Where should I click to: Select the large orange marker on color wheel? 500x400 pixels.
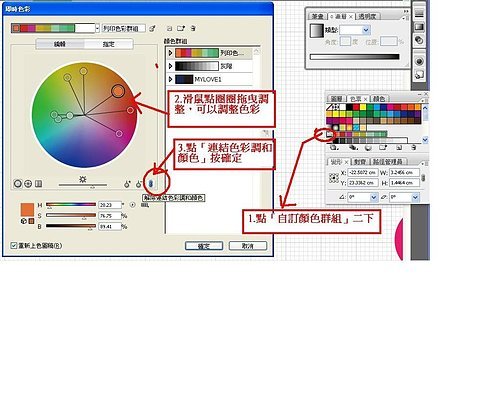[x=118, y=91]
